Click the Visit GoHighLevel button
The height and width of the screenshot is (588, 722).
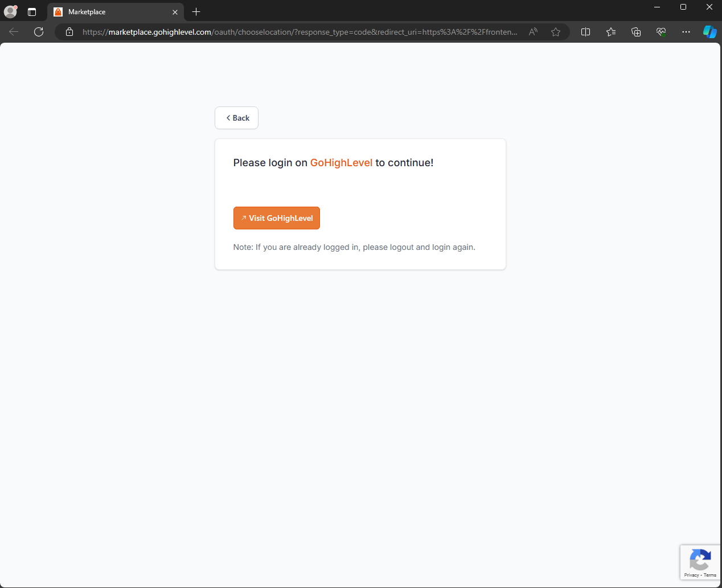(277, 218)
